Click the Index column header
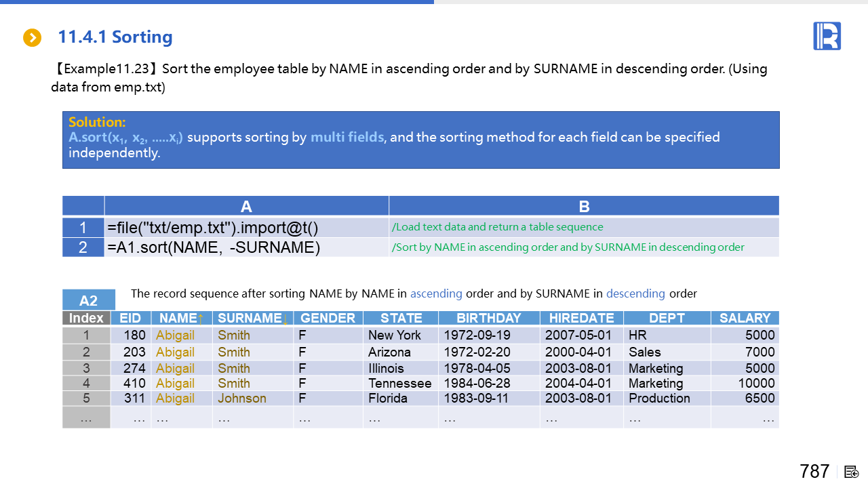868x488 pixels. click(86, 318)
